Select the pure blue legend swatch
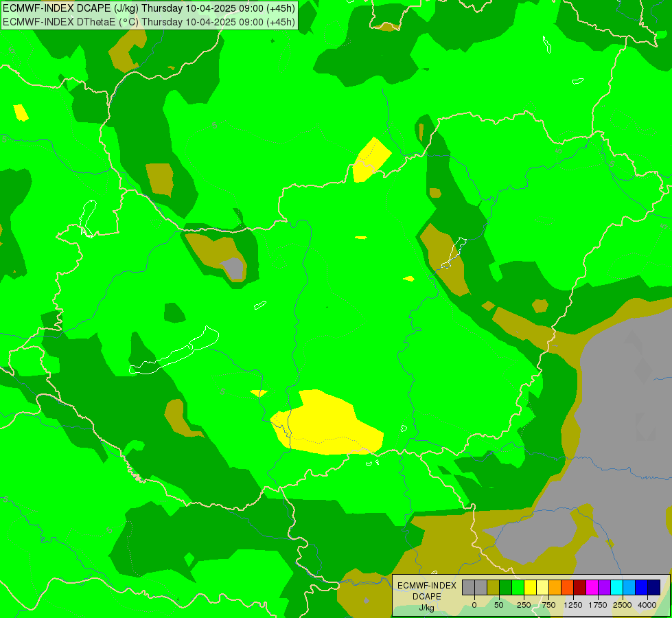Image resolution: width=672 pixels, height=618 pixels. tap(641, 587)
